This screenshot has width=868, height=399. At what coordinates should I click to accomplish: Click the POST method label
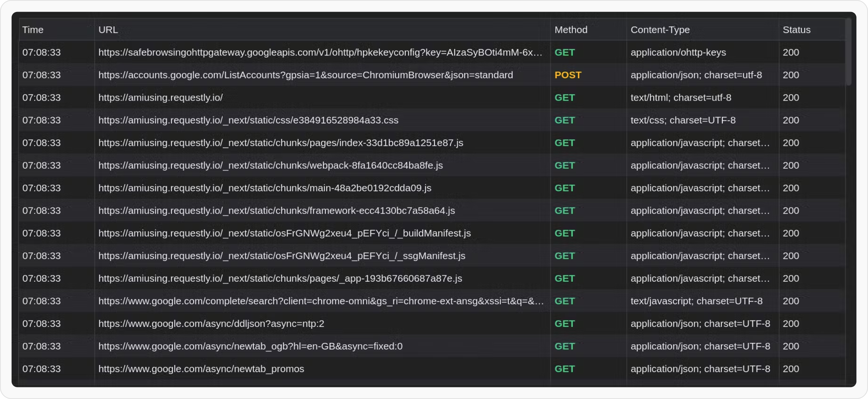568,75
